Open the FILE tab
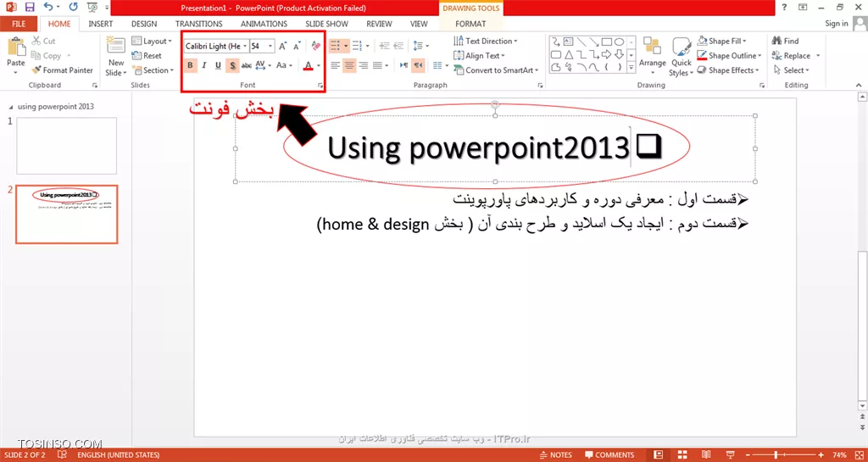This screenshot has width=868, height=462. [x=19, y=24]
